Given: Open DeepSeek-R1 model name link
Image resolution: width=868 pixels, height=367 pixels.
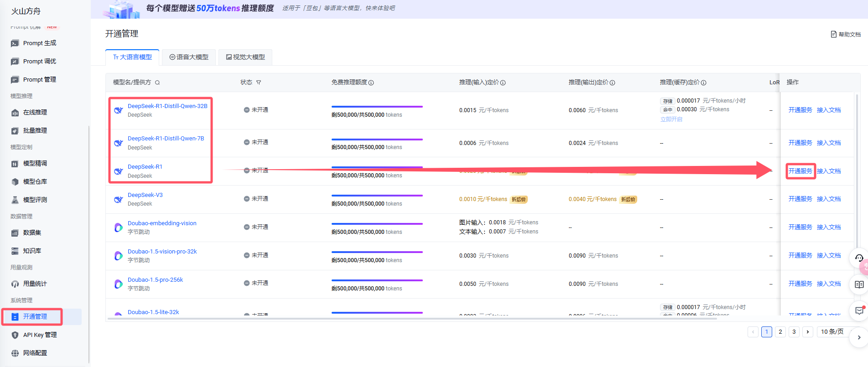Looking at the screenshot, I should point(145,166).
